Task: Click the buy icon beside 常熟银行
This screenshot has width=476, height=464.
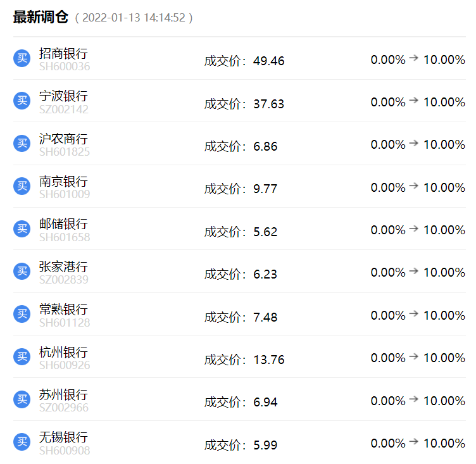Action: point(22,314)
